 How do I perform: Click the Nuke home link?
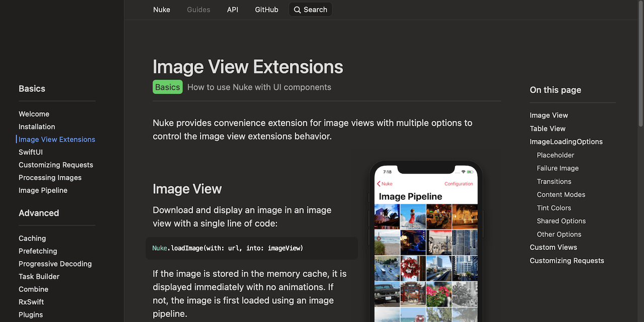[x=162, y=10]
